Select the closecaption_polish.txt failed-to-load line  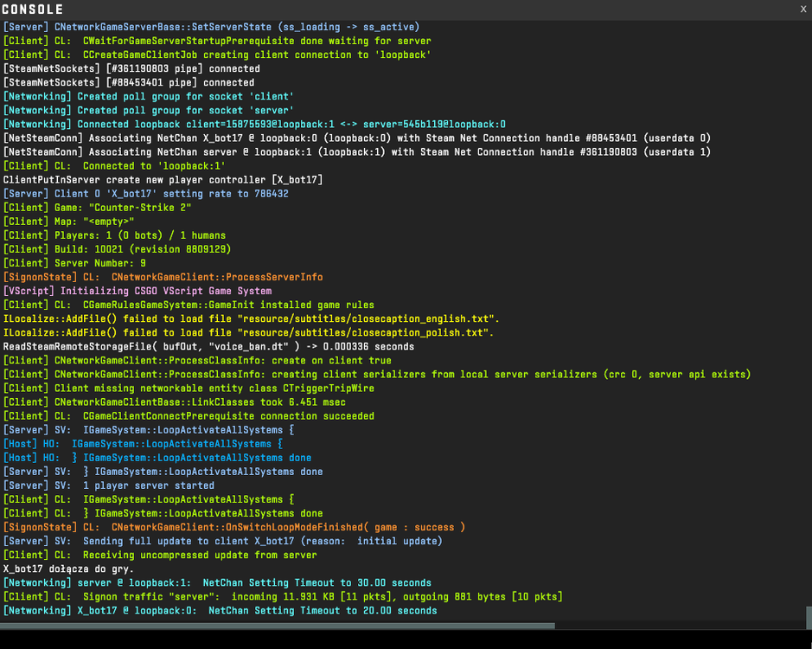click(x=248, y=333)
